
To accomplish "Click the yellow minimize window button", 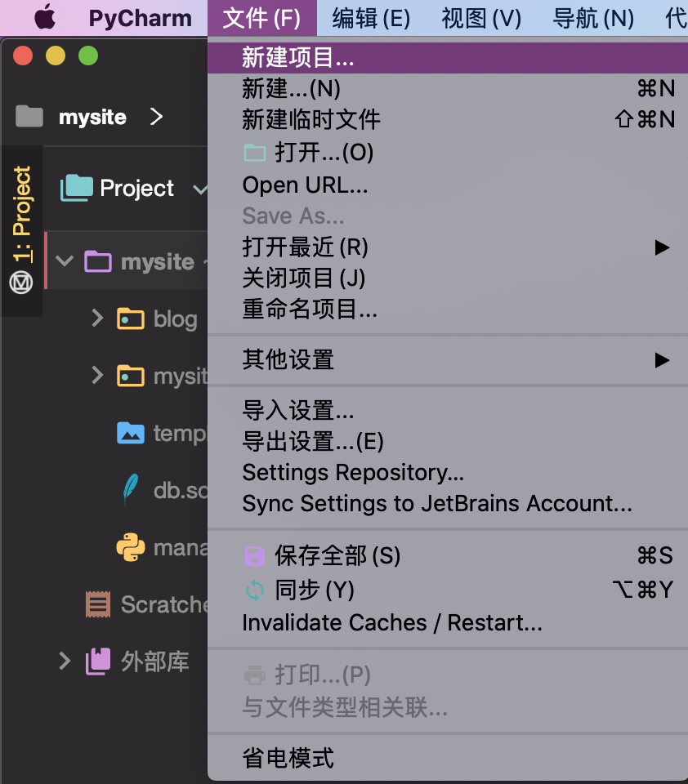I will 56,56.
